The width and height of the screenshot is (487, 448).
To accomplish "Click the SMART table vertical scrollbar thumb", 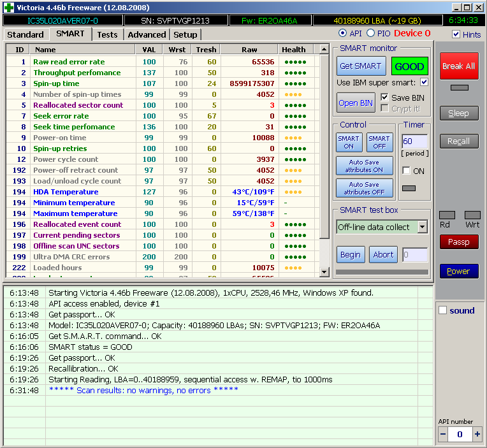I will click(324, 146).
